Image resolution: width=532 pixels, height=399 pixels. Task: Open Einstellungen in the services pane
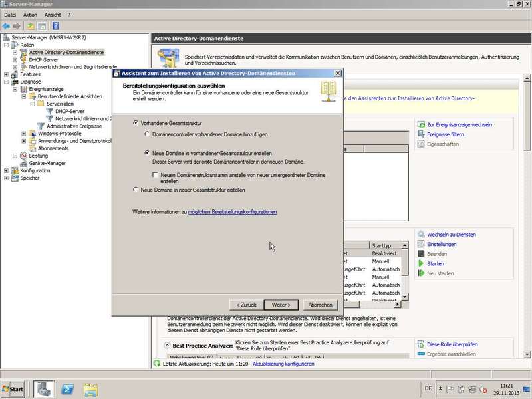pos(441,244)
